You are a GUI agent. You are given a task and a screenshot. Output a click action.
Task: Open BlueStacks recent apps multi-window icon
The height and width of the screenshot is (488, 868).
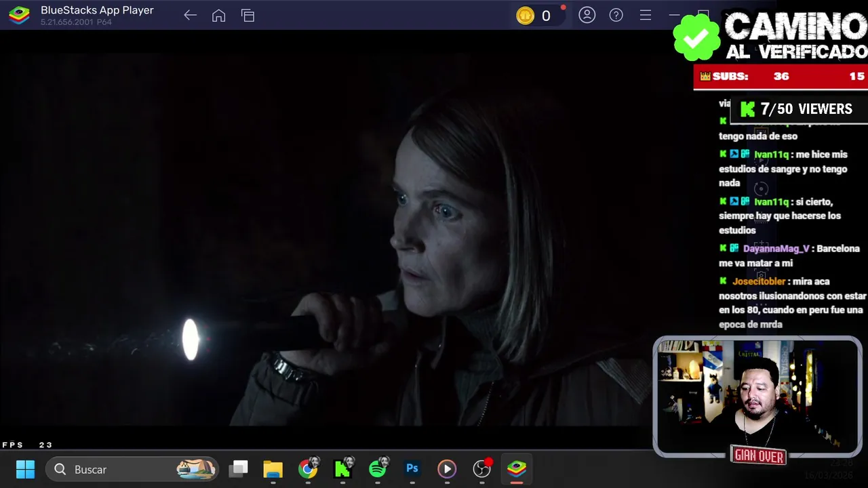click(x=248, y=15)
